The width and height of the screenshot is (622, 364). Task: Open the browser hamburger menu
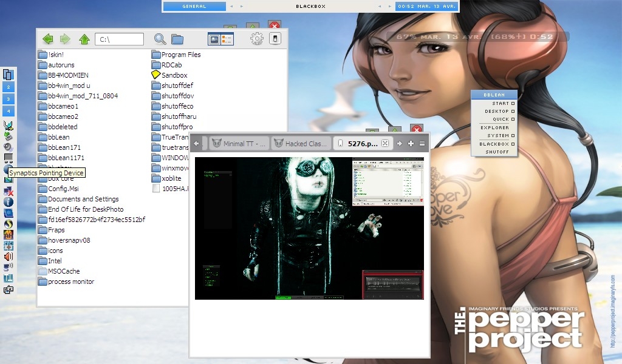(422, 143)
